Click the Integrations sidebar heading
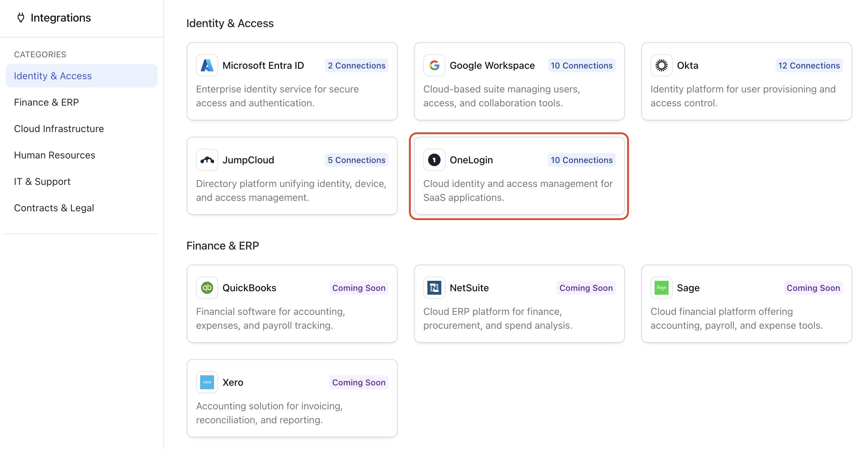Image resolution: width=868 pixels, height=449 pixels. click(x=61, y=17)
